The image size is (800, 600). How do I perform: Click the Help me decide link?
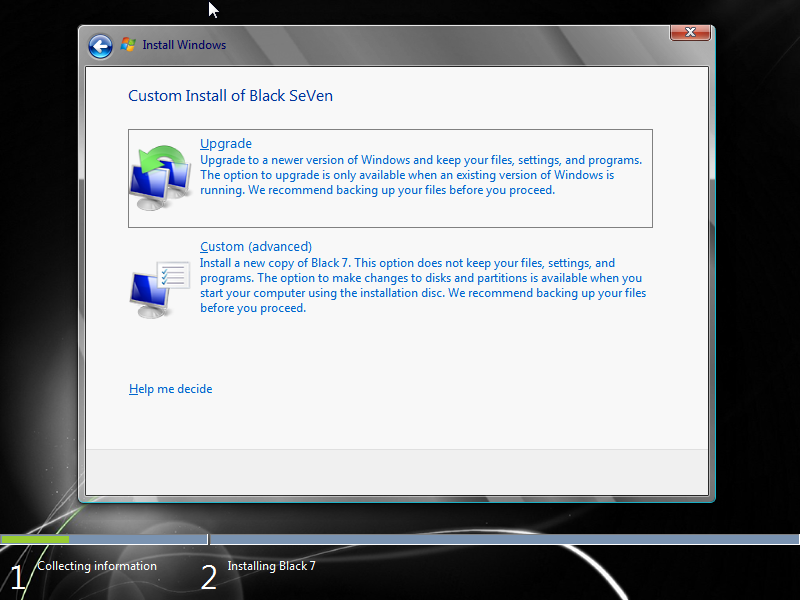click(170, 389)
